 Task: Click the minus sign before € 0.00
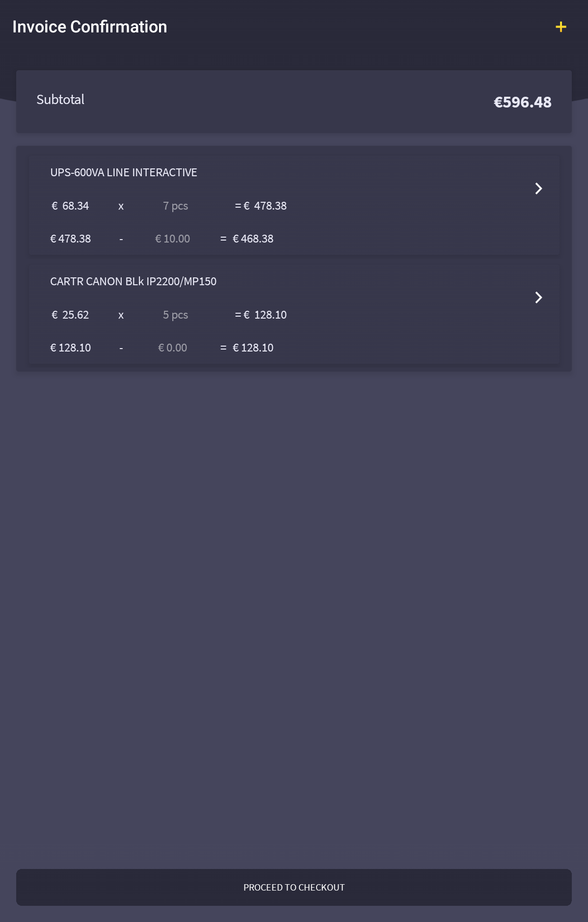click(x=121, y=349)
